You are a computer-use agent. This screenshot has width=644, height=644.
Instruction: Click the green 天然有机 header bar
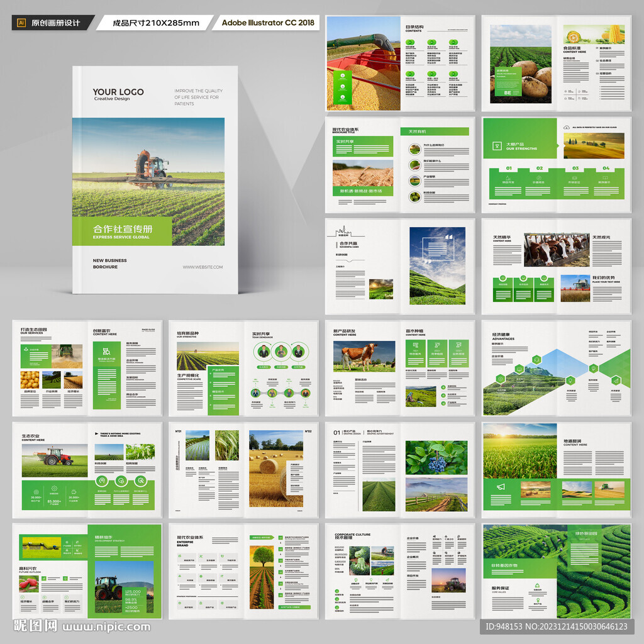[x=435, y=131]
